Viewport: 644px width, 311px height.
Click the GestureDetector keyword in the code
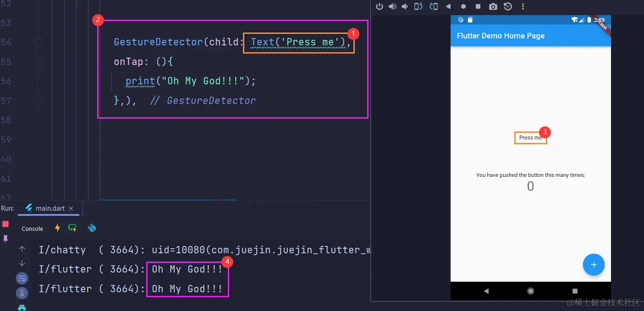tap(158, 42)
